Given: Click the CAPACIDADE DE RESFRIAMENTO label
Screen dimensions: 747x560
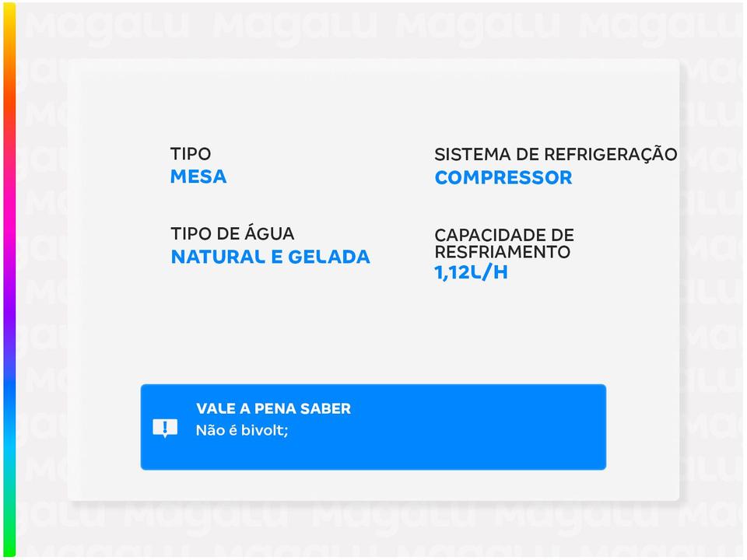Looking at the screenshot, I should (503, 243).
